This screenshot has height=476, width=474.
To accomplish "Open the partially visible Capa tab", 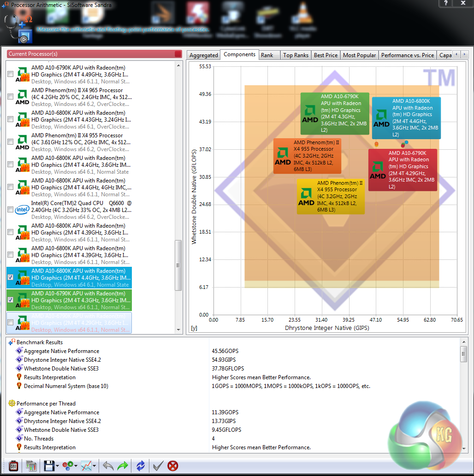I will [445, 55].
